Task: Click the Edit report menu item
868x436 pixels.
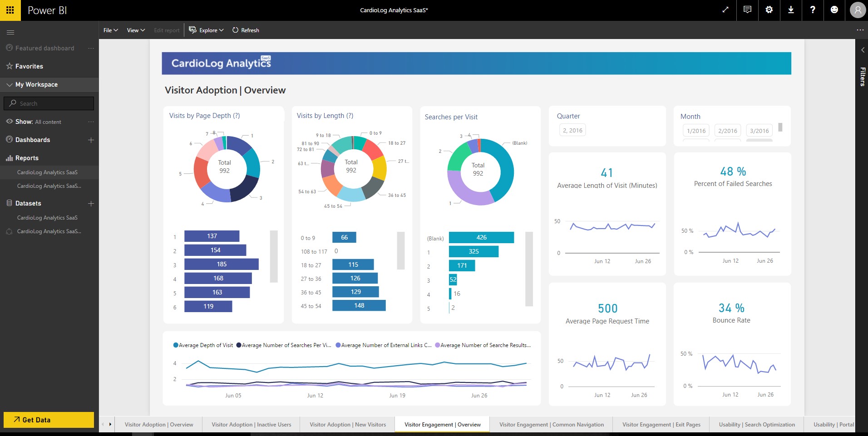Action: point(167,30)
